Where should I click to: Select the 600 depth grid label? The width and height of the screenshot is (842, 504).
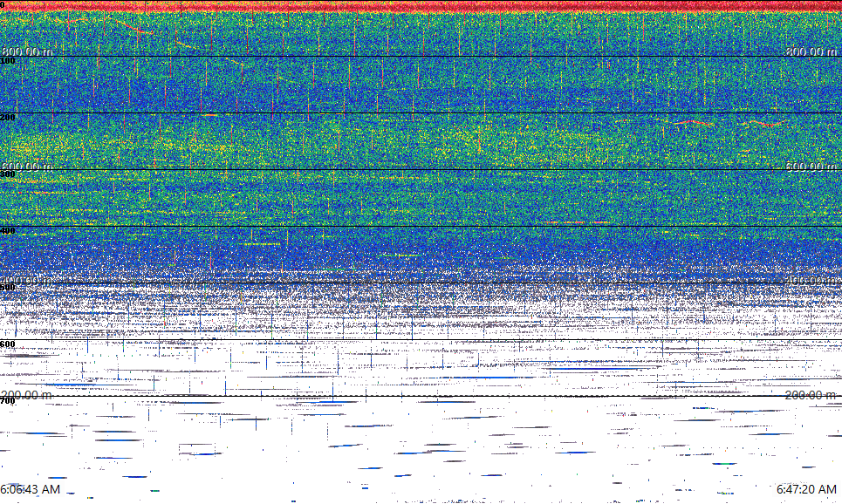coord(8,344)
